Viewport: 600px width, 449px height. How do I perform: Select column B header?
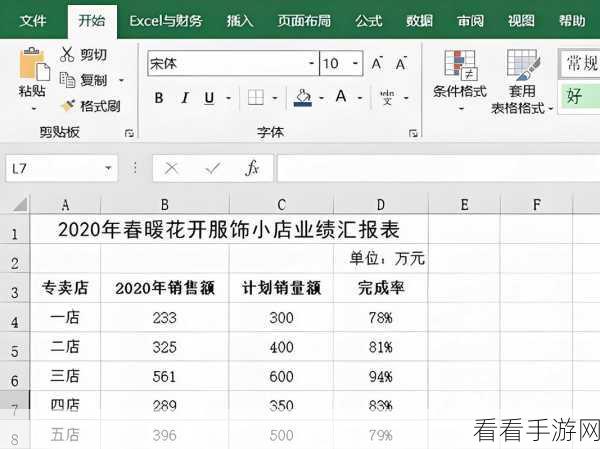pos(165,205)
